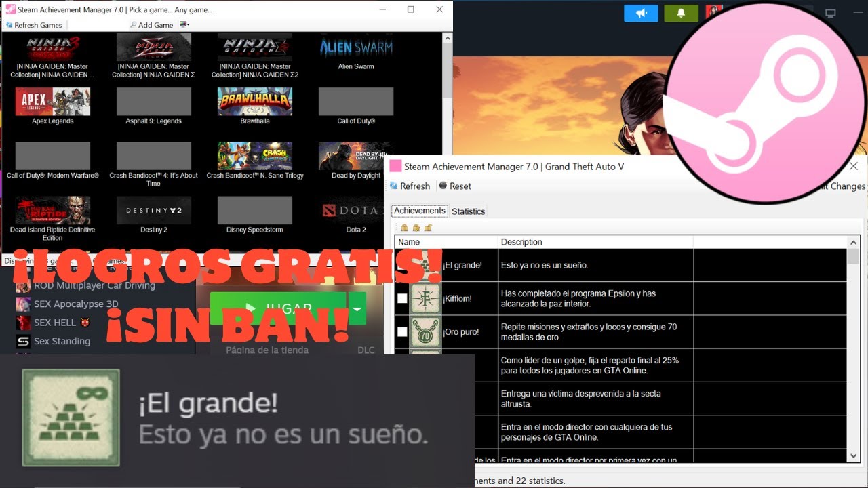Open the dropdown arrow beside JUGAR
Screen dimensions: 868x488
[x=357, y=308]
